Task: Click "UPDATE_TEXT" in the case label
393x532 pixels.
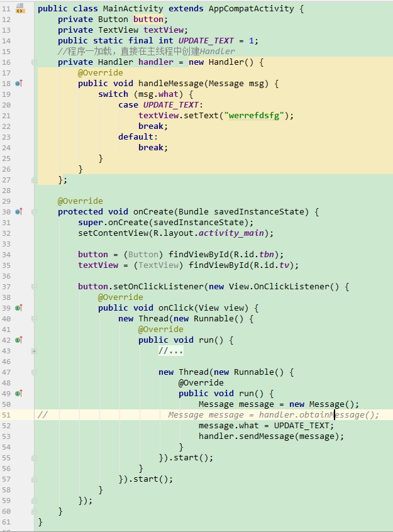Action: 171,105
